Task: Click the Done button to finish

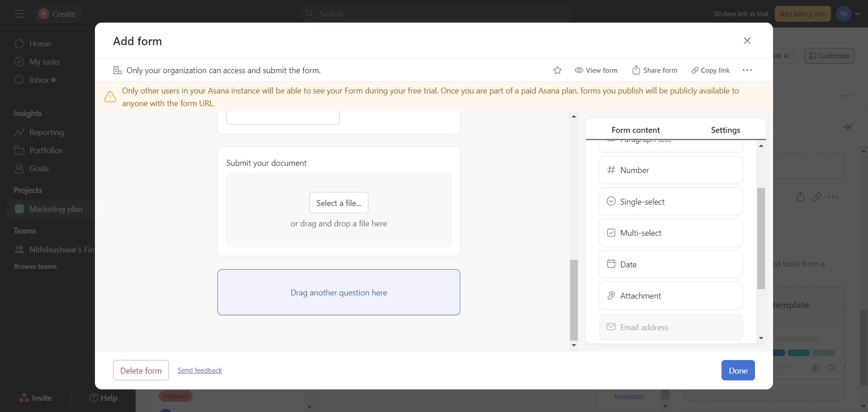Action: click(738, 370)
